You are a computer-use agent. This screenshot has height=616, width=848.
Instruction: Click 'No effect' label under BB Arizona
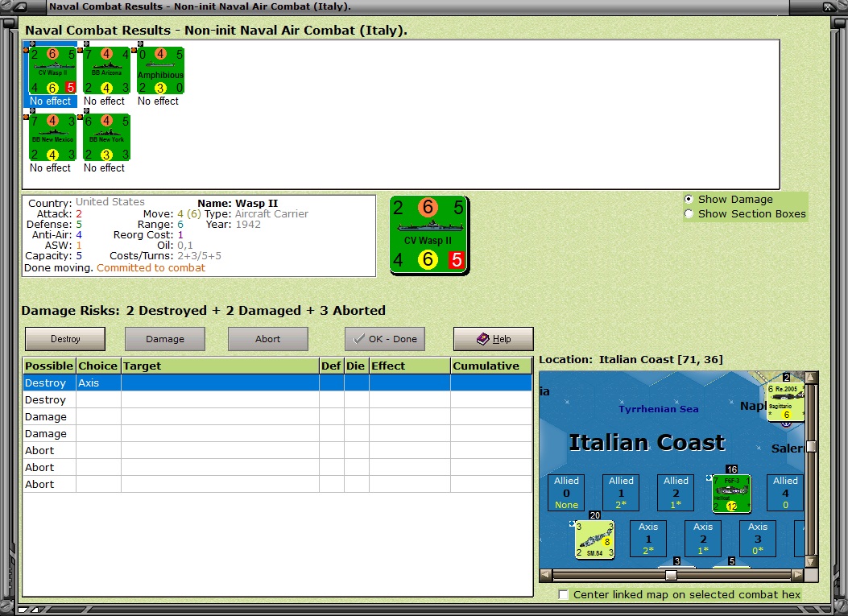[105, 101]
